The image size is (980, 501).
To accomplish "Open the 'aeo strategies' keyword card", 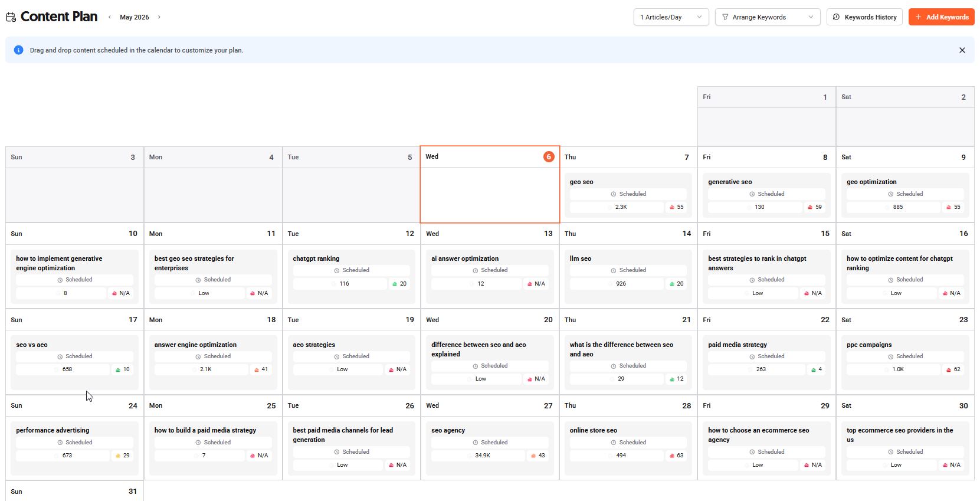I will pos(351,362).
